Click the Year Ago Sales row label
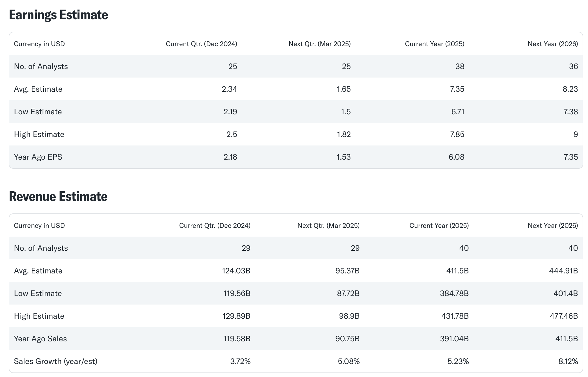Viewport: 588px width, 377px height. [40, 339]
